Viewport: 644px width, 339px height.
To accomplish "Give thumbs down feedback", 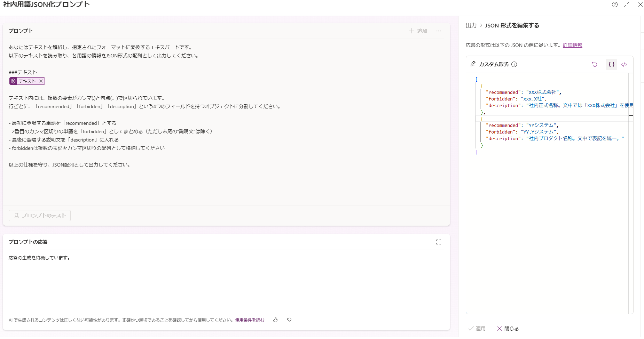I will [x=289, y=320].
